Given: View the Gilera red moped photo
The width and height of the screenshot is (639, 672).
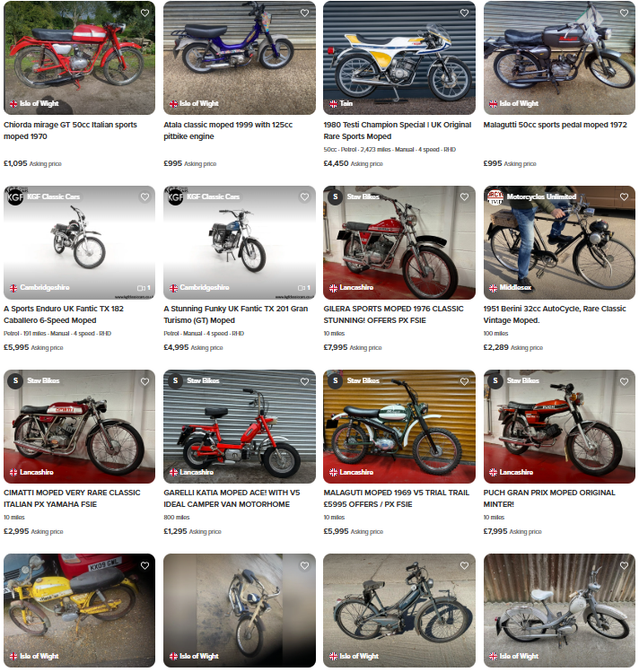Looking at the screenshot, I should (399, 242).
